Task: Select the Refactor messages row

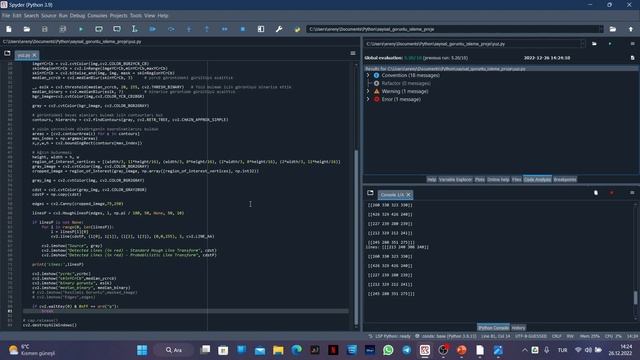Action: [x=405, y=83]
